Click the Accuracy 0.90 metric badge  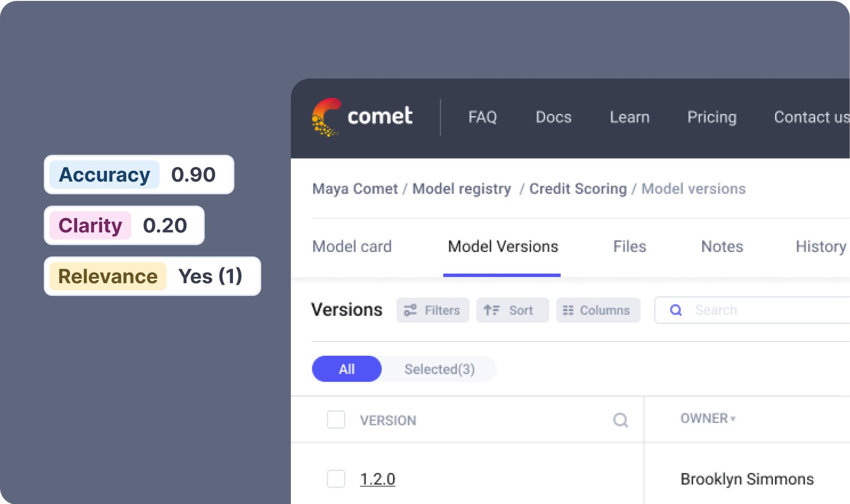pos(138,175)
